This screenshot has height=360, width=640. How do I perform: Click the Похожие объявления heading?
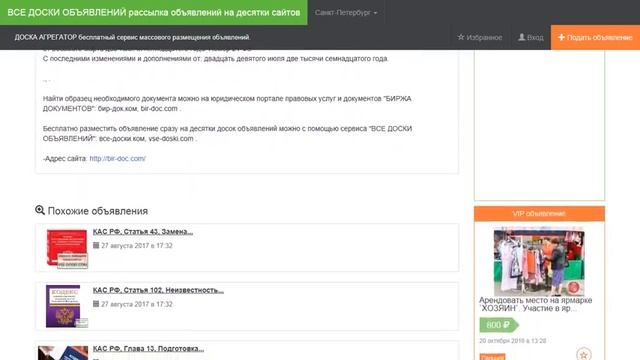98,211
